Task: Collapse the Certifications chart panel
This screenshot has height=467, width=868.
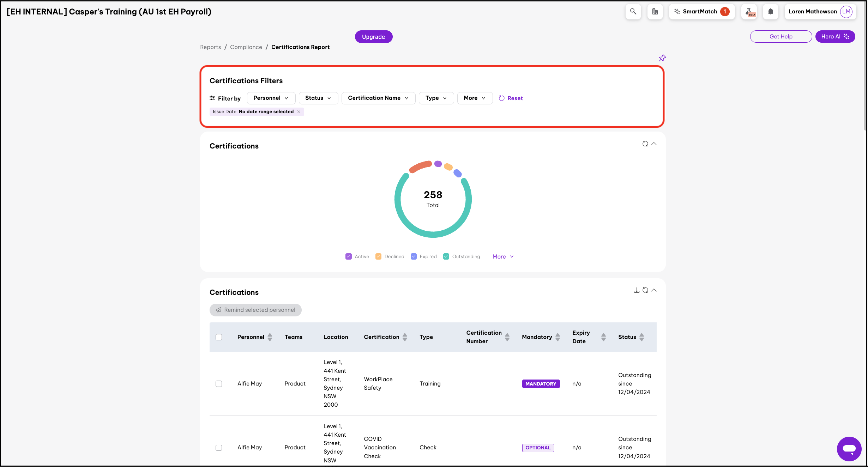Action: 654,144
